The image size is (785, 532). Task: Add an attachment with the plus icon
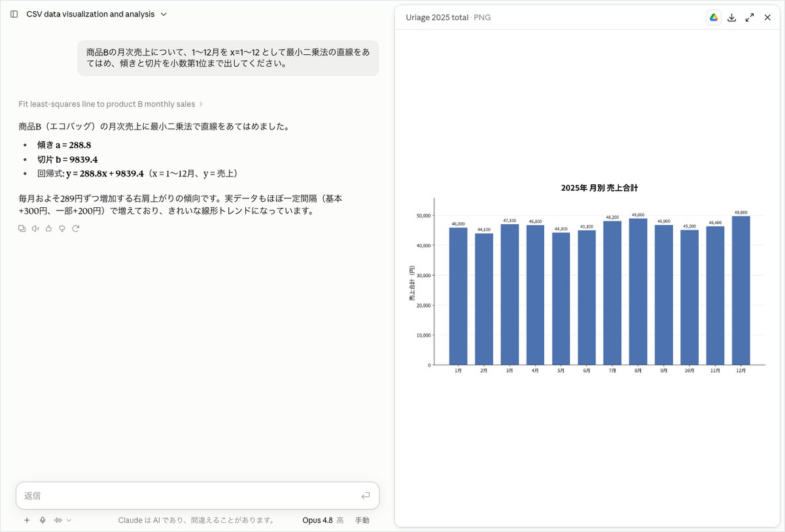point(27,520)
